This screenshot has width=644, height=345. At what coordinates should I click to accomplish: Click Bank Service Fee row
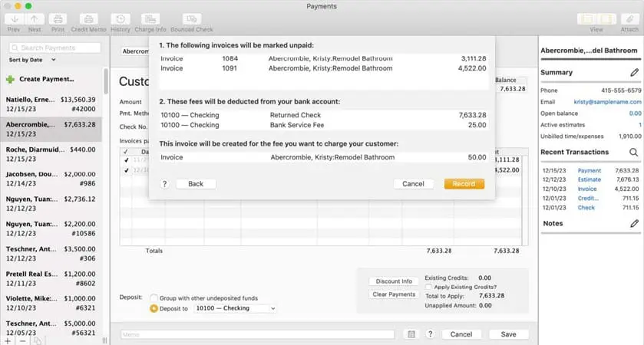pyautogui.click(x=324, y=125)
